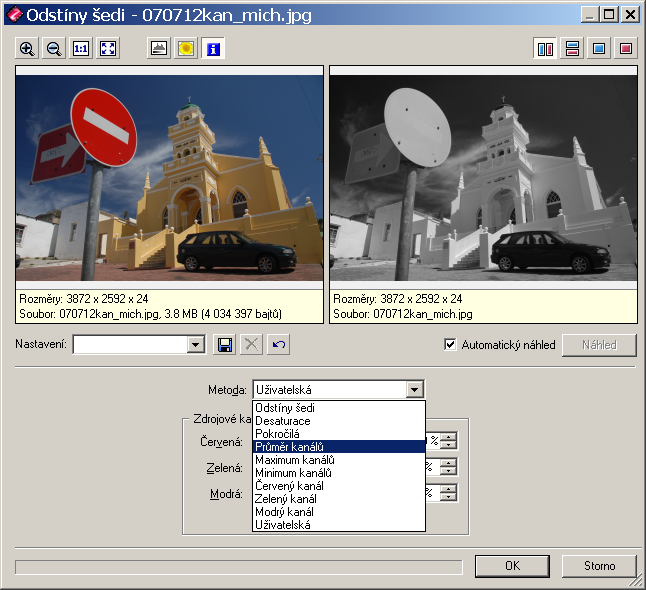This screenshot has height=590, width=646.
Task: Save current settings with the floppy icon
Action: coord(225,345)
